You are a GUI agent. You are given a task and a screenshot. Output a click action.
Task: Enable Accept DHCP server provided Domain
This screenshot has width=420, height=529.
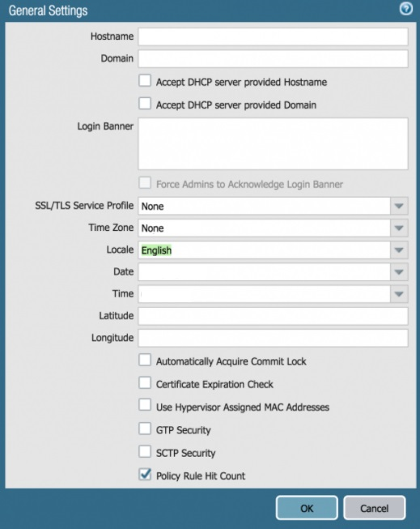145,104
